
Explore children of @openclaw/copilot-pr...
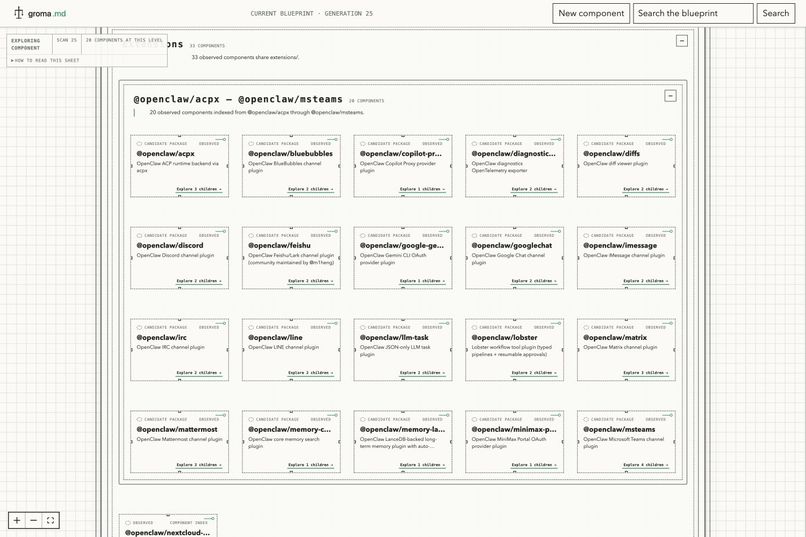423,190
